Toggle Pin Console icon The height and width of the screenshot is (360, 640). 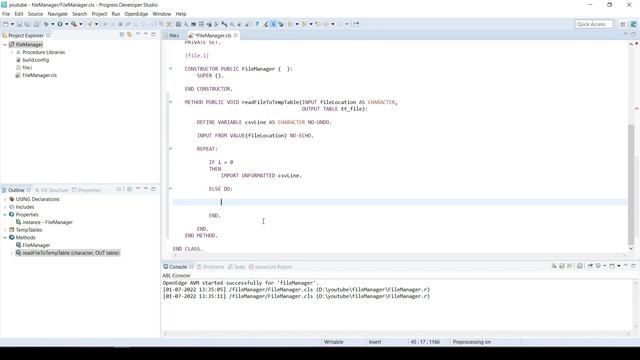[590, 266]
